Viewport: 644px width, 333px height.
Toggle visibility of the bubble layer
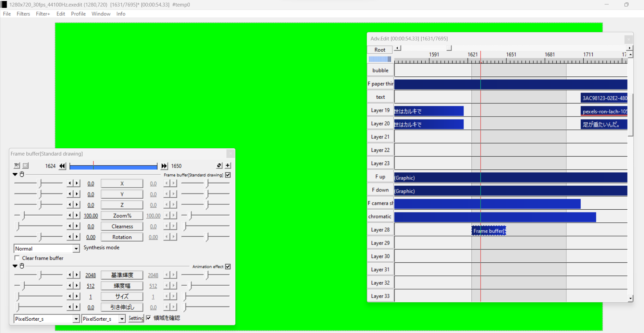click(380, 70)
